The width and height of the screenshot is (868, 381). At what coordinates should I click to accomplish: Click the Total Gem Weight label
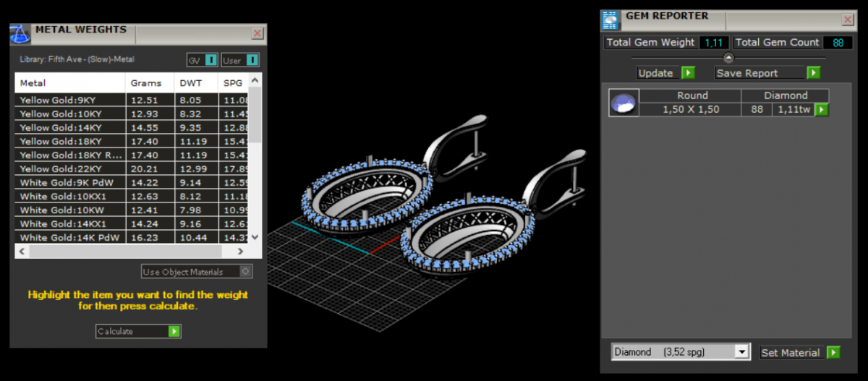click(651, 43)
